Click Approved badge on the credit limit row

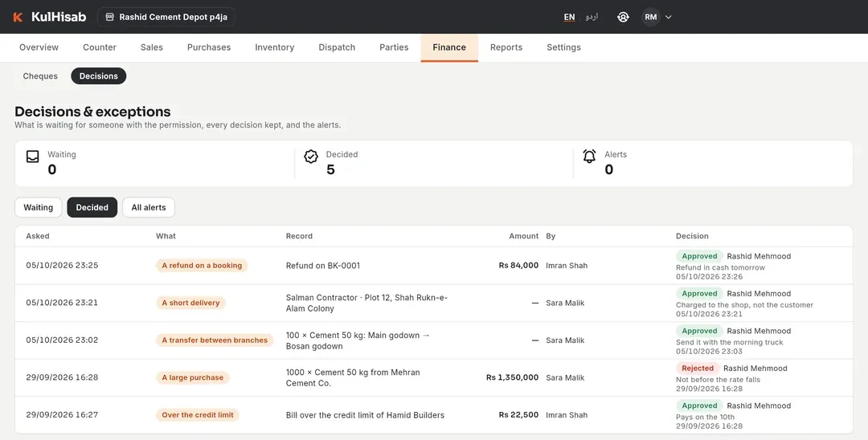click(699, 405)
